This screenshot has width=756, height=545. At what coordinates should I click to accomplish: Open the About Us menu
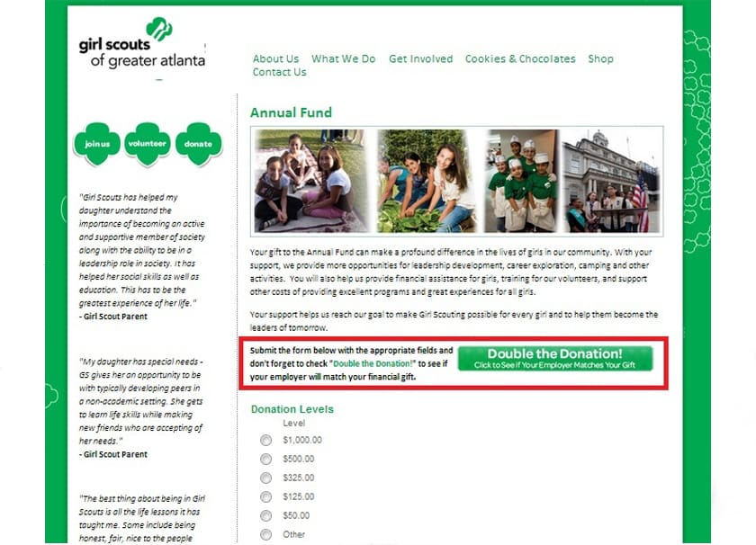tap(275, 59)
